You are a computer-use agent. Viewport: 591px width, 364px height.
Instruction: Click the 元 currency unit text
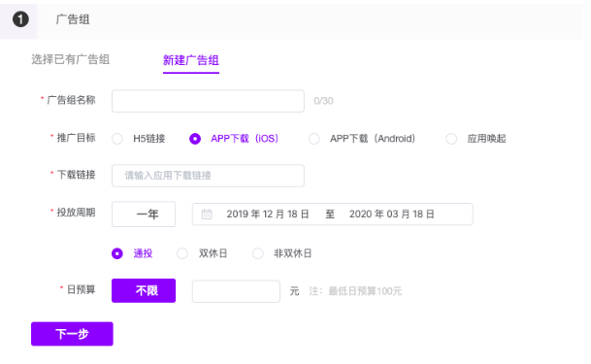(294, 291)
